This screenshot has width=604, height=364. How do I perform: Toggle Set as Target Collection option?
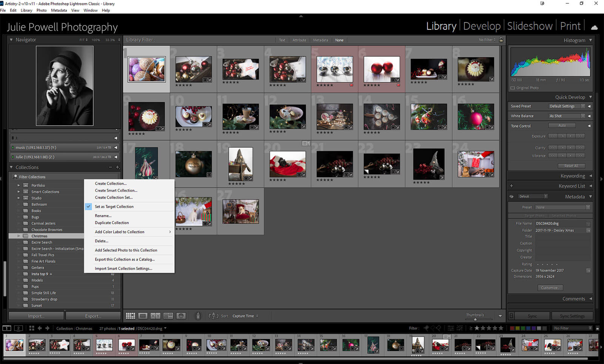point(114,207)
